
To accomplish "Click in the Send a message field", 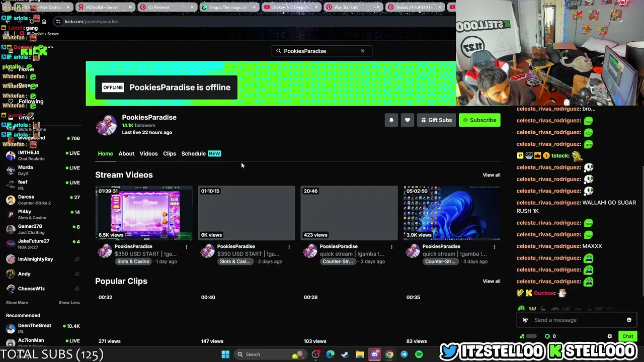I will click(577, 320).
